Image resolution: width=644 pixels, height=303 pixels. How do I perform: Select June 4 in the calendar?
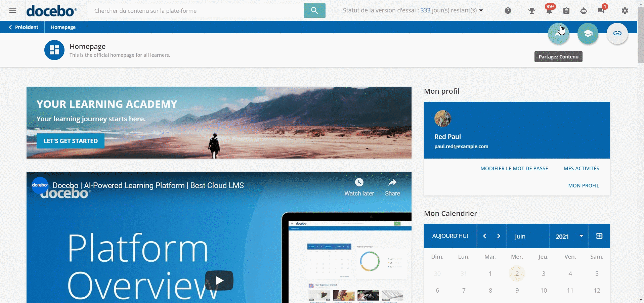pyautogui.click(x=570, y=273)
